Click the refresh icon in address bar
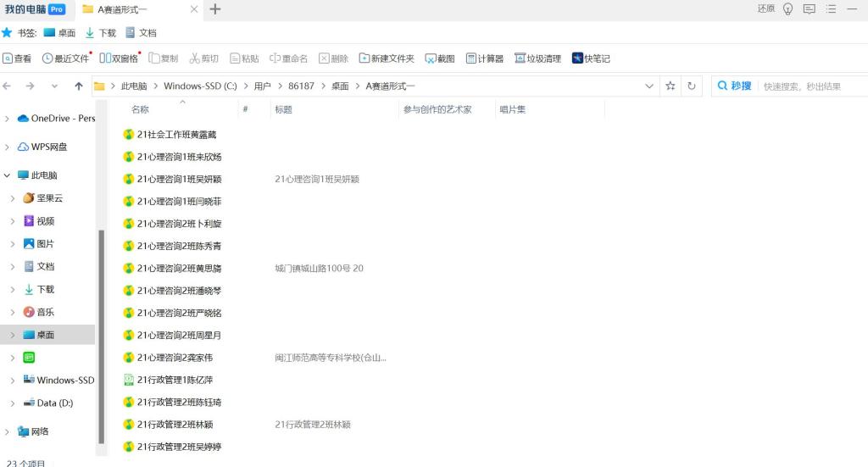The image size is (868, 467). (692, 86)
